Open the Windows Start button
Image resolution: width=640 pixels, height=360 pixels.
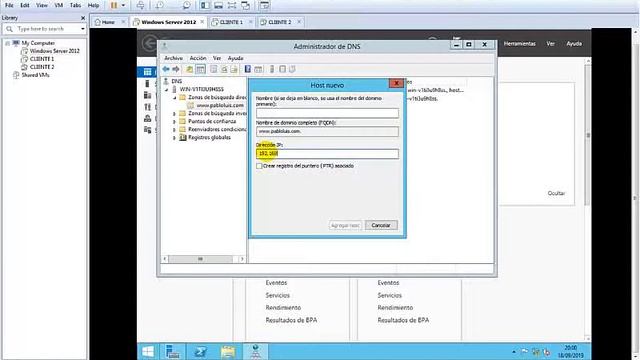[148, 351]
